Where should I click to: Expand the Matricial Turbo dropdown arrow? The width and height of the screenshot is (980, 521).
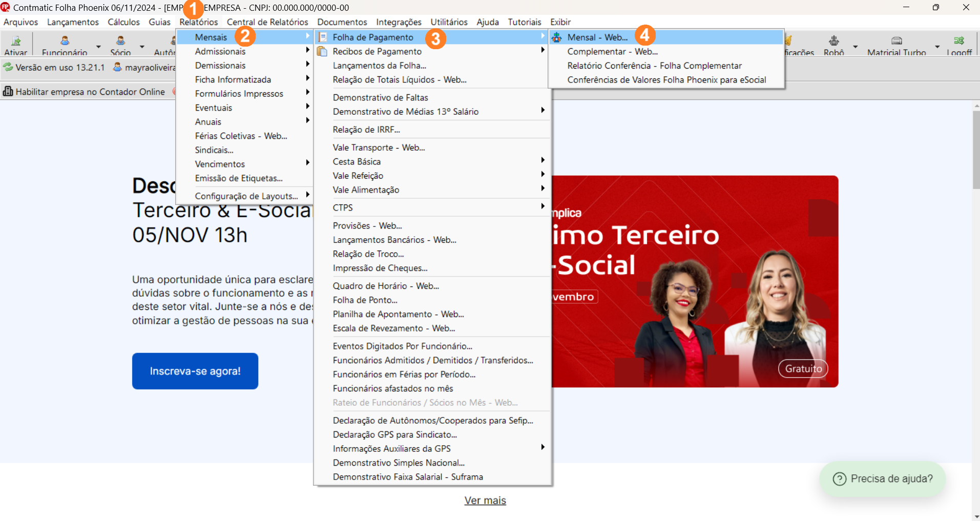pos(937,47)
